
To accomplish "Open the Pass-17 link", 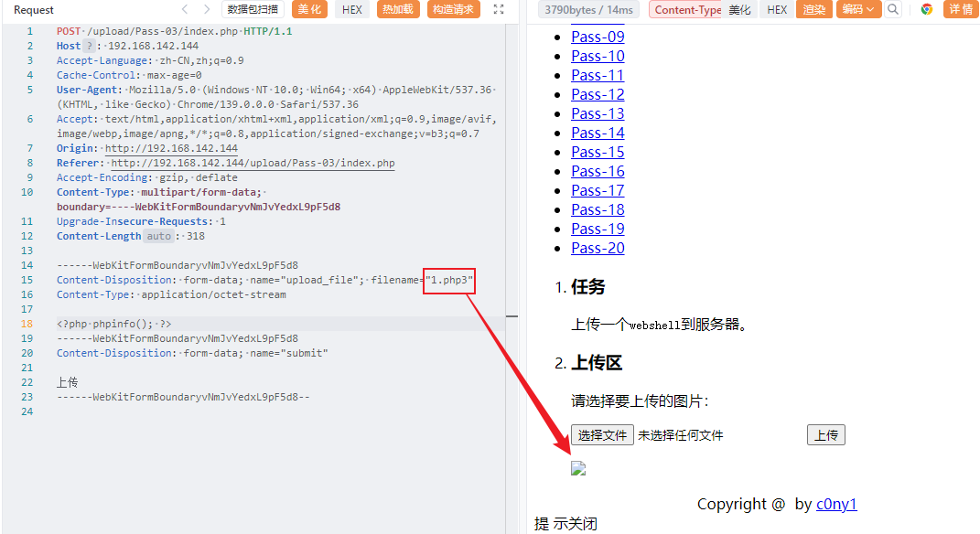I will [x=598, y=190].
